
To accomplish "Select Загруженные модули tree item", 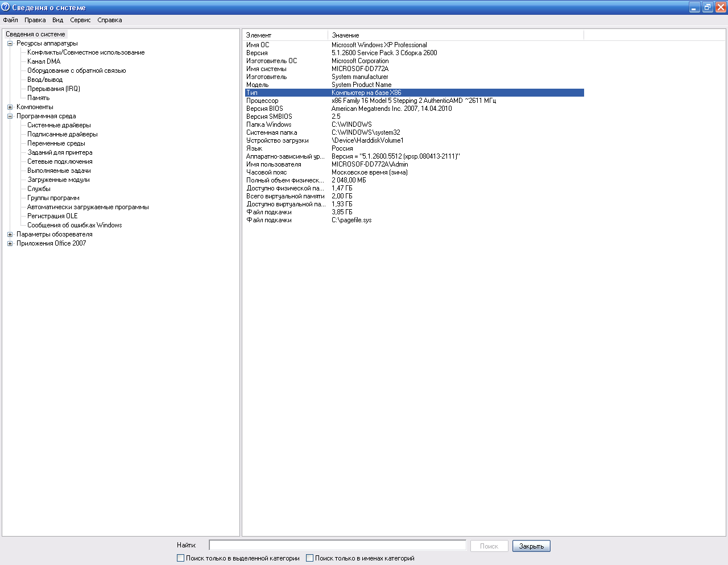I will pos(59,180).
